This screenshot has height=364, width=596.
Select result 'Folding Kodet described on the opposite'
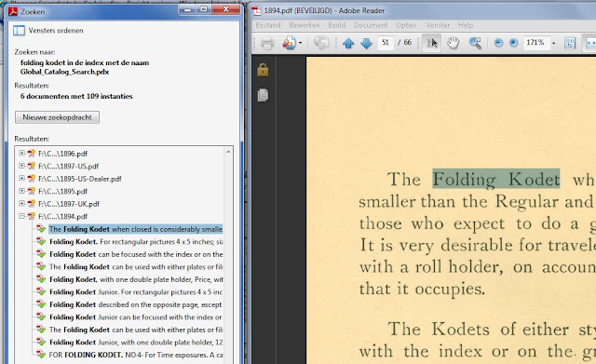pyautogui.click(x=136, y=304)
